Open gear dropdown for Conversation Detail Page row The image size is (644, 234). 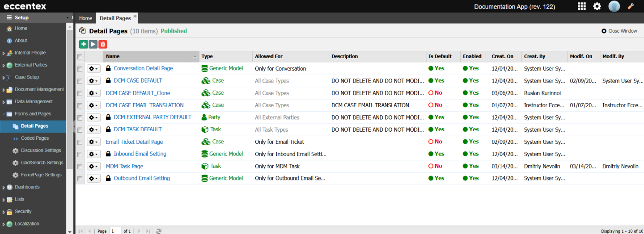point(93,69)
